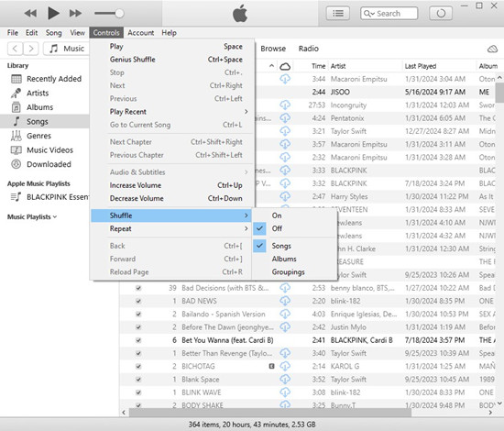Uncheck the Blank Space checkbox

pos(138,380)
